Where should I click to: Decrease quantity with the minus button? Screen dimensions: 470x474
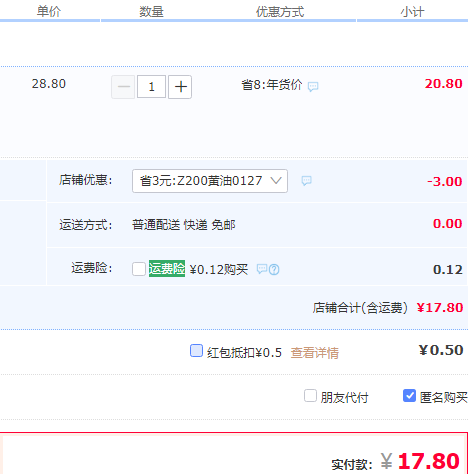tap(123, 87)
